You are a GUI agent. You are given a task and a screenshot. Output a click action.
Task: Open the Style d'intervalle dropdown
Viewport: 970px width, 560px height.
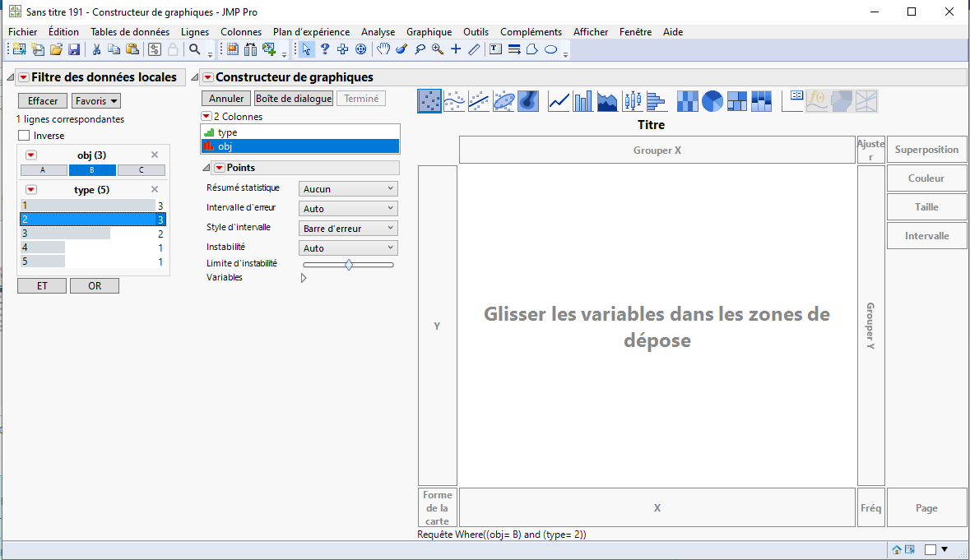[x=348, y=229]
